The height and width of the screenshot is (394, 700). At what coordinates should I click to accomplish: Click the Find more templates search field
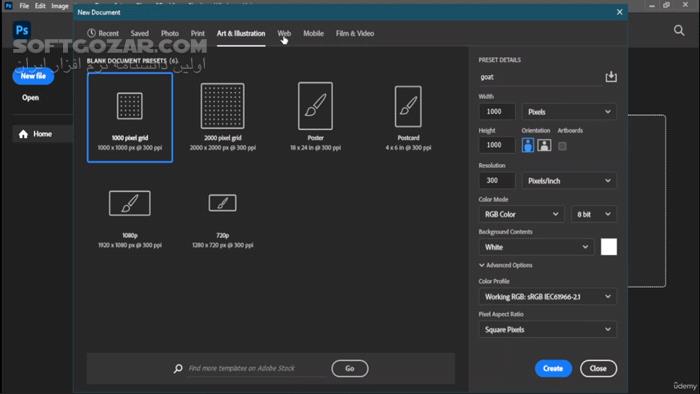click(x=257, y=369)
